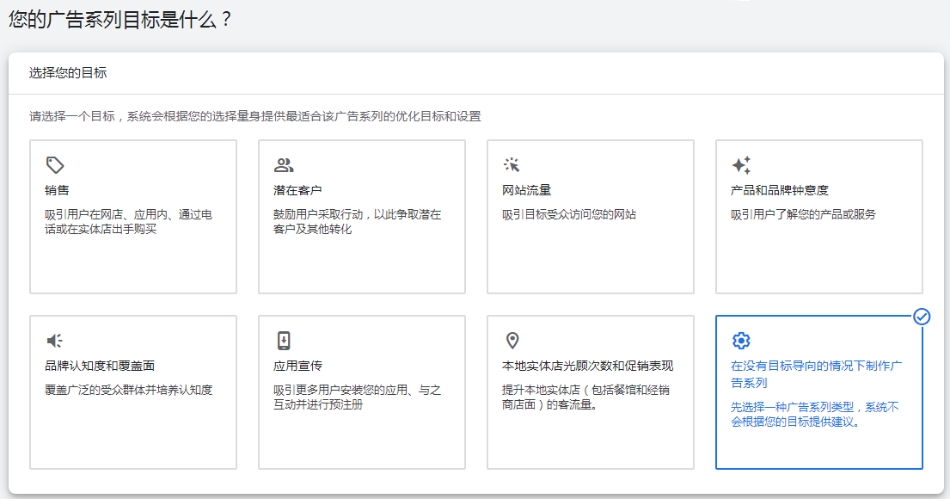Select the 销售 goal card title
The height and width of the screenshot is (502, 950).
click(x=57, y=190)
